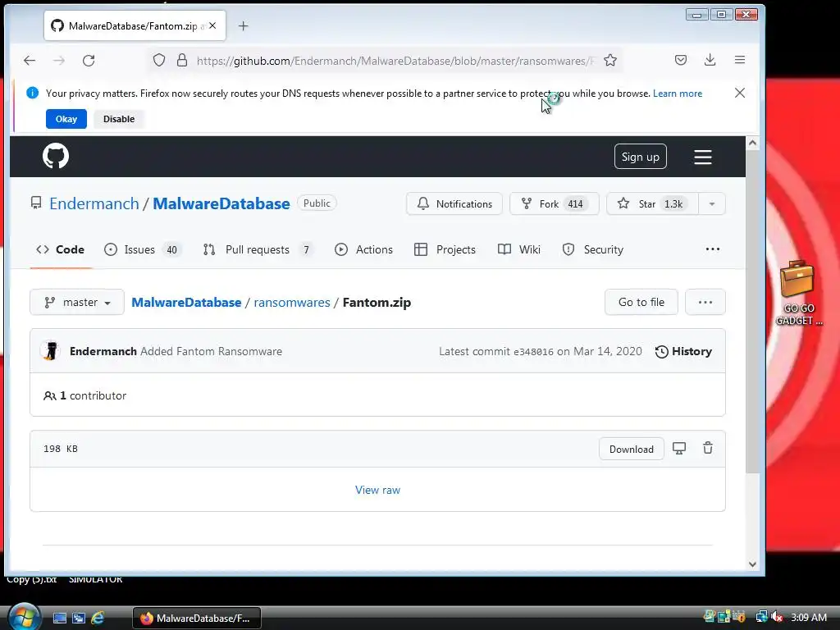Screen dimensions: 840x630
Task: Open the Learn more link
Action: point(677,94)
